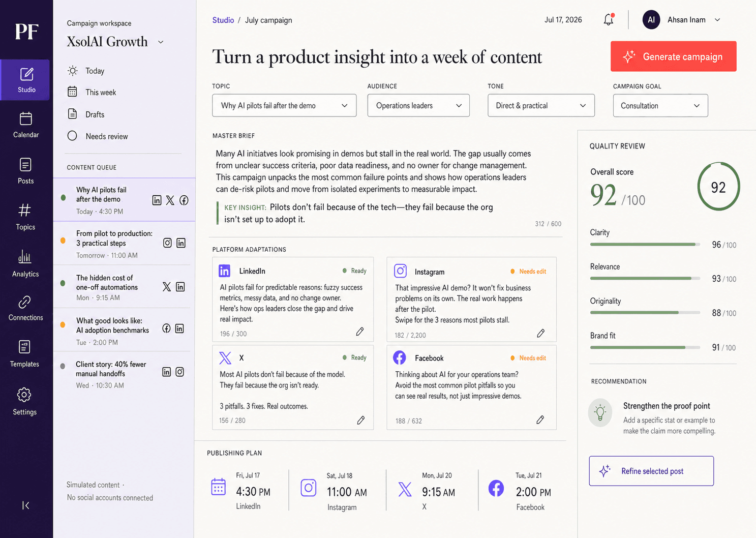Screen dimensions: 756x538
Task: Open the Analytics section in sidebar
Action: tap(25, 263)
